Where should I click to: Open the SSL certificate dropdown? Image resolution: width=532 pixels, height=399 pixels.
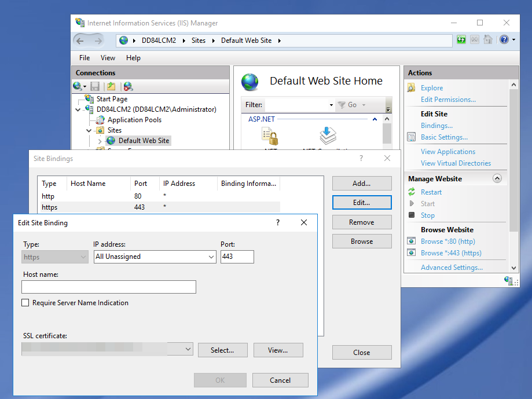coord(188,349)
